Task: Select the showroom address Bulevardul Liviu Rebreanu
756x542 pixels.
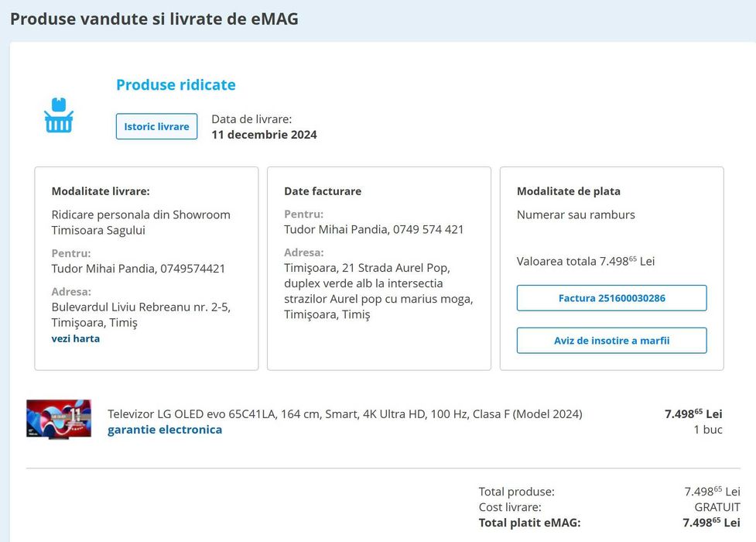Action: [141, 314]
